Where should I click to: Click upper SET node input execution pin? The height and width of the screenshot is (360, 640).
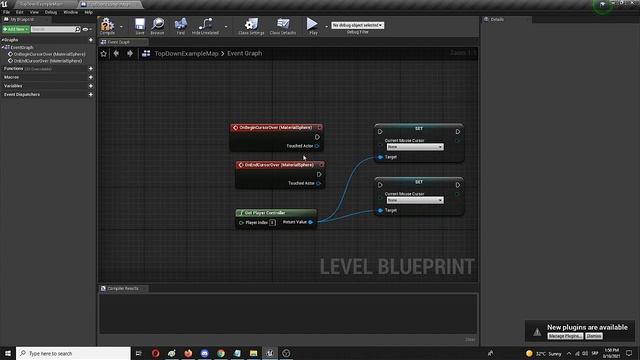click(380, 131)
